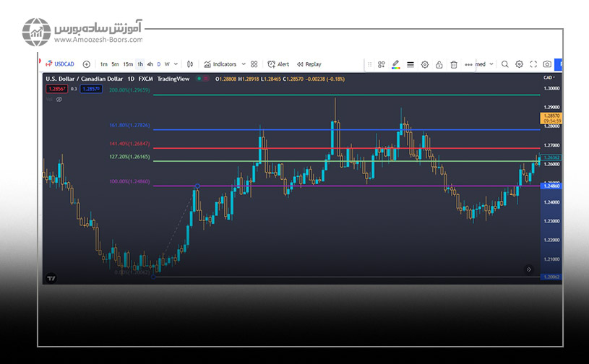Enter fullscreen mode
The width and height of the screenshot is (589, 364).
tap(533, 64)
